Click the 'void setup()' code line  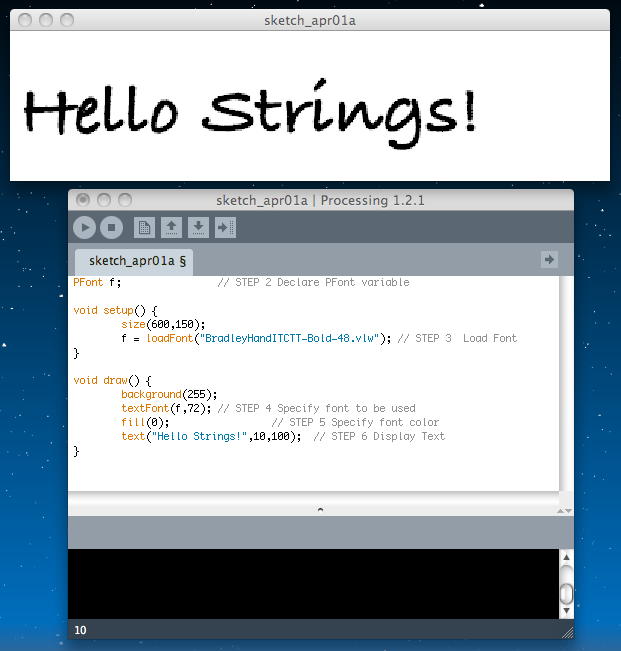pyautogui.click(x=115, y=311)
